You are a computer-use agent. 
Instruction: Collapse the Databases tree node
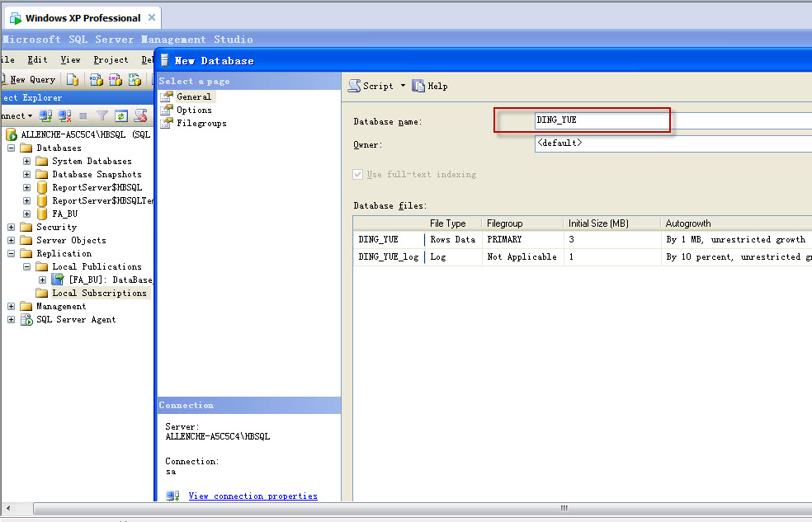[11, 148]
